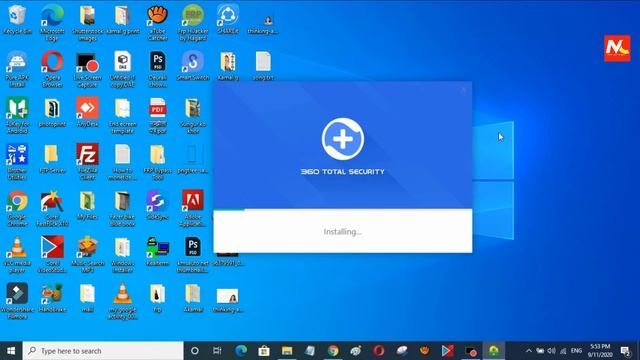Screen dimensions: 640x360
Task: Open the Music Search MP3 shortcut
Action: coord(87,255)
